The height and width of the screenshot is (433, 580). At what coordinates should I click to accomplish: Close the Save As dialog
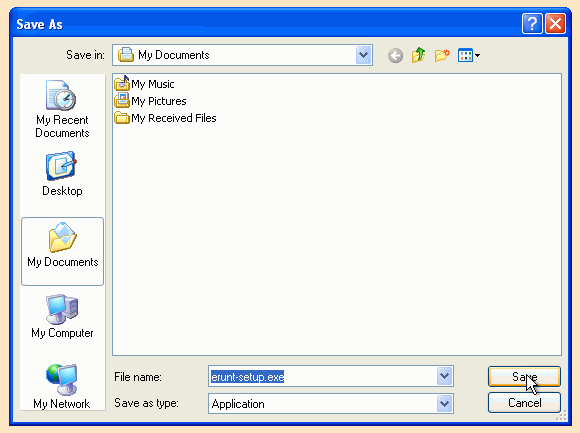pyautogui.click(x=555, y=24)
